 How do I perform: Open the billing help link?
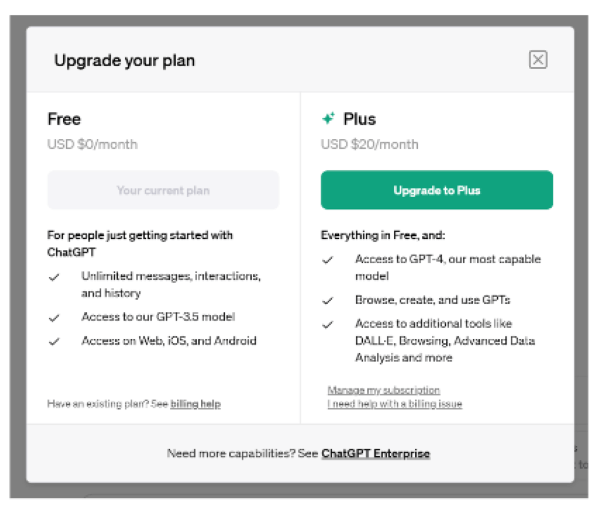(x=196, y=404)
